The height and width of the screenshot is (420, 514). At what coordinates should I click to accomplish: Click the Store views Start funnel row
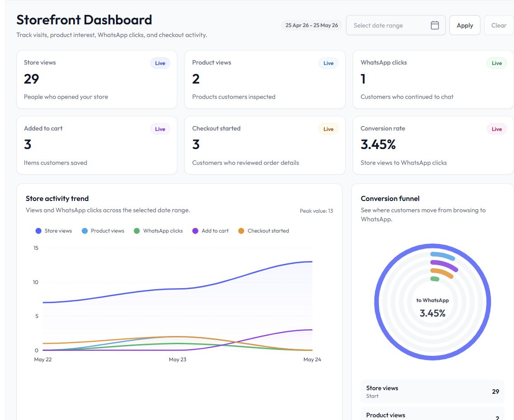432,392
